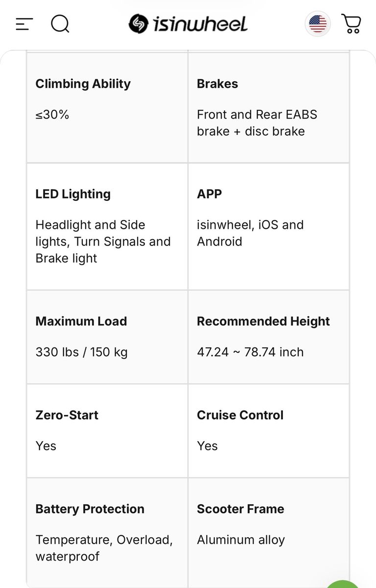The height and width of the screenshot is (588, 376).
Task: Open the search magnifier icon
Action: click(x=60, y=24)
